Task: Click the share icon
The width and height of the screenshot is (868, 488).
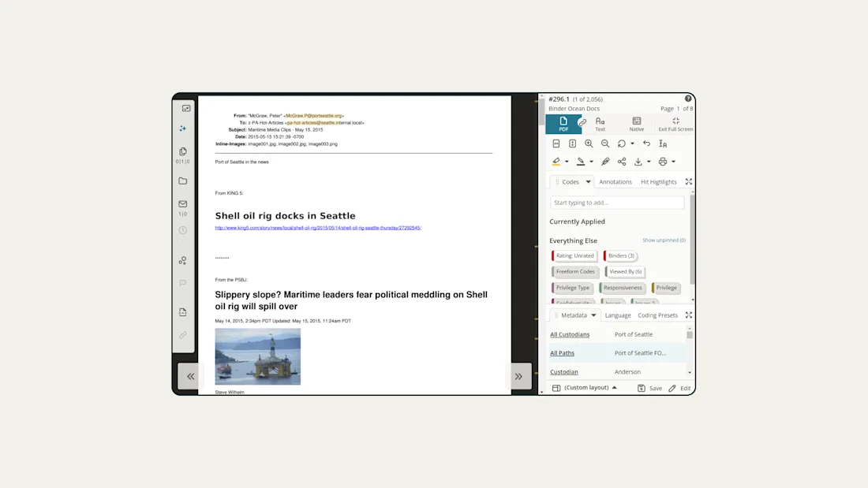Action: click(622, 162)
